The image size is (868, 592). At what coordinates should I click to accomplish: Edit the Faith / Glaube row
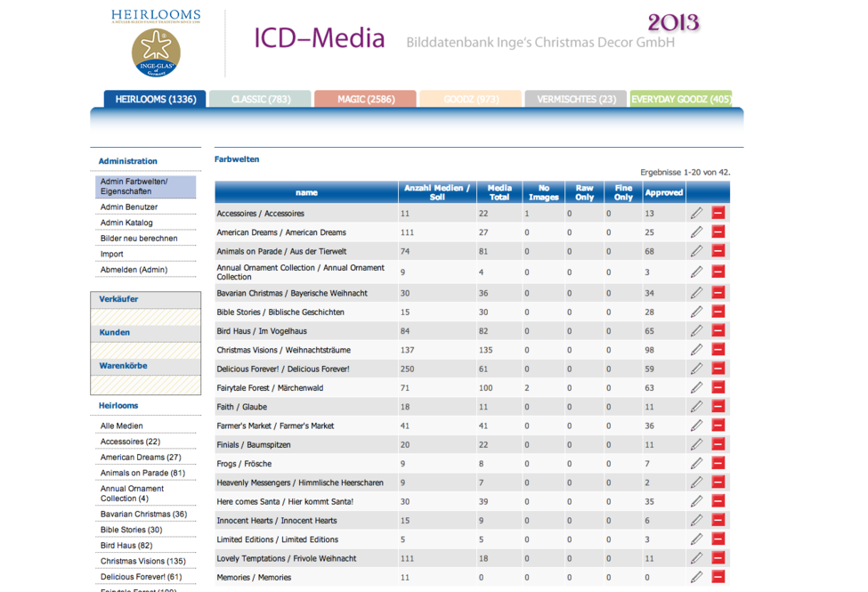pyautogui.click(x=696, y=407)
